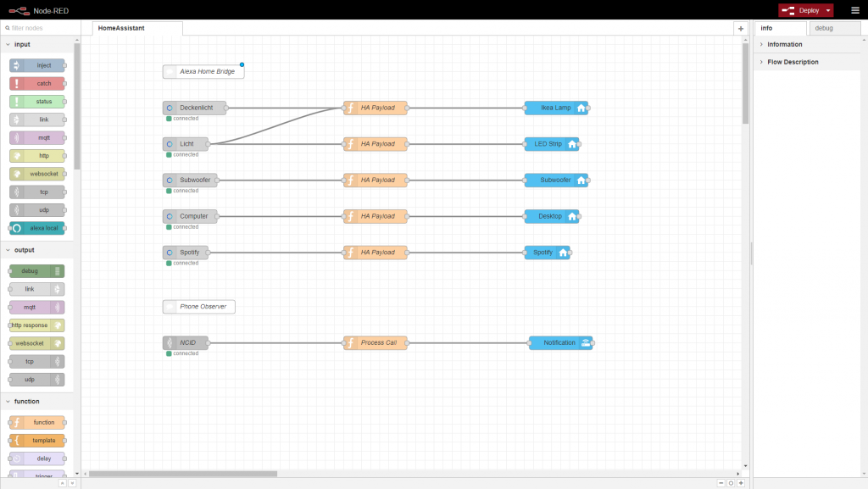Select the delay node
This screenshot has height=489, width=868.
[x=37, y=458]
